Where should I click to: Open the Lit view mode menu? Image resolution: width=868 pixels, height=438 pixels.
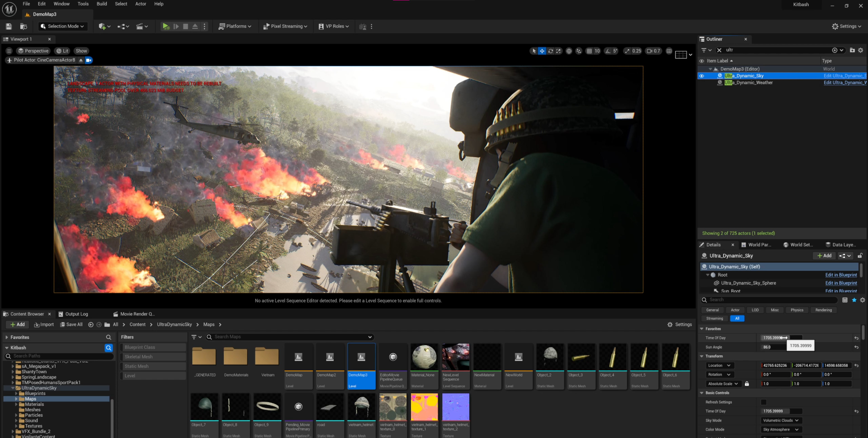(x=62, y=51)
